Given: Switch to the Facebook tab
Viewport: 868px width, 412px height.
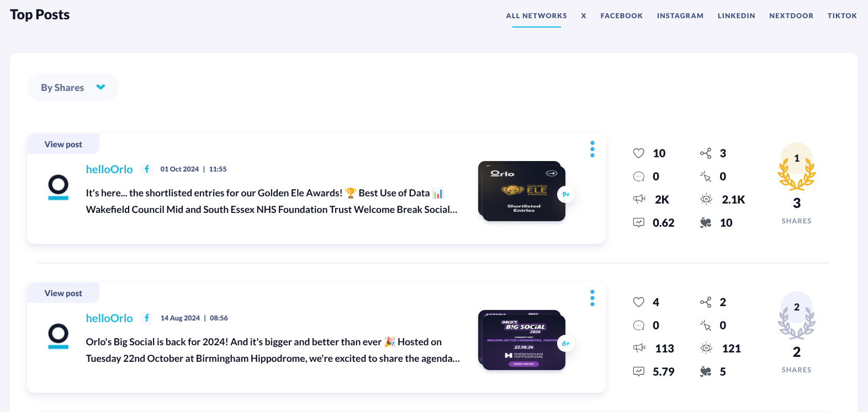Looking at the screenshot, I should point(621,16).
